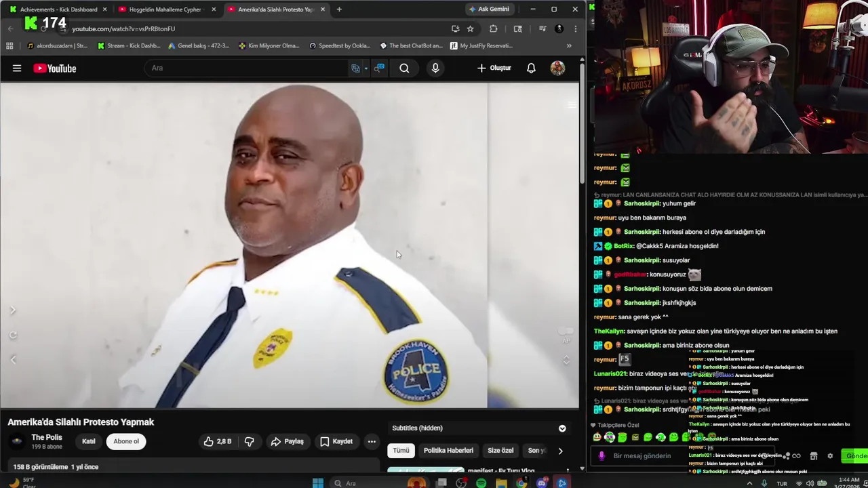Send message with Gönder button
The image size is (868, 488).
854,456
